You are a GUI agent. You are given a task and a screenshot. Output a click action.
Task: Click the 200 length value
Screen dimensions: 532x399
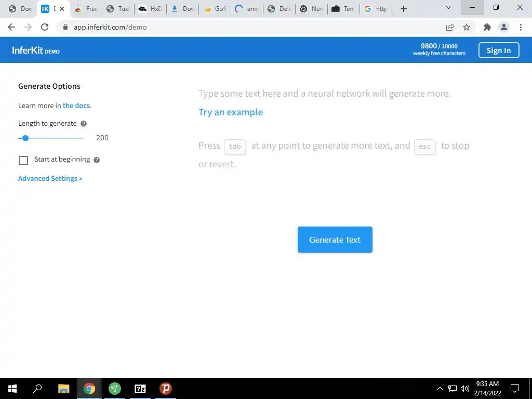(102, 138)
